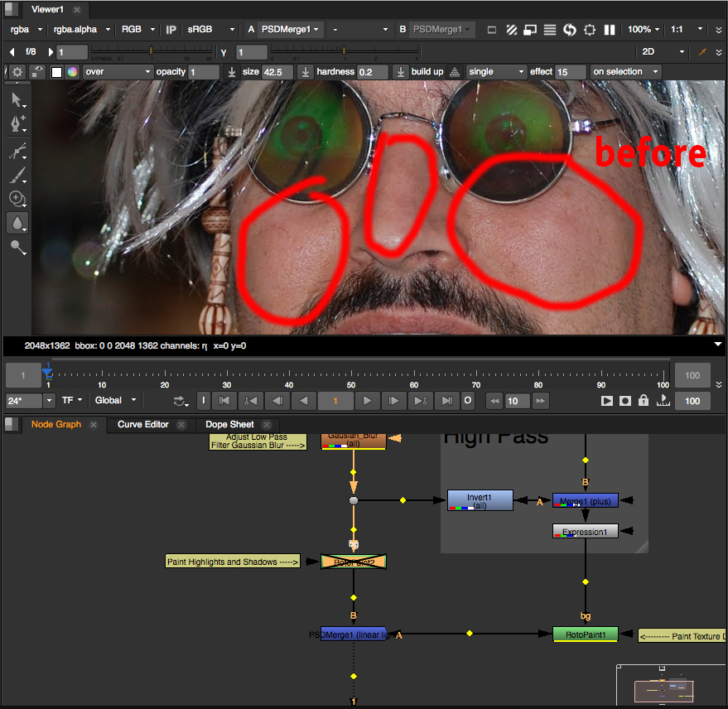Screen dimensions: 728x709
Task: Pick the Brush paint tool
Action: [x=16, y=176]
